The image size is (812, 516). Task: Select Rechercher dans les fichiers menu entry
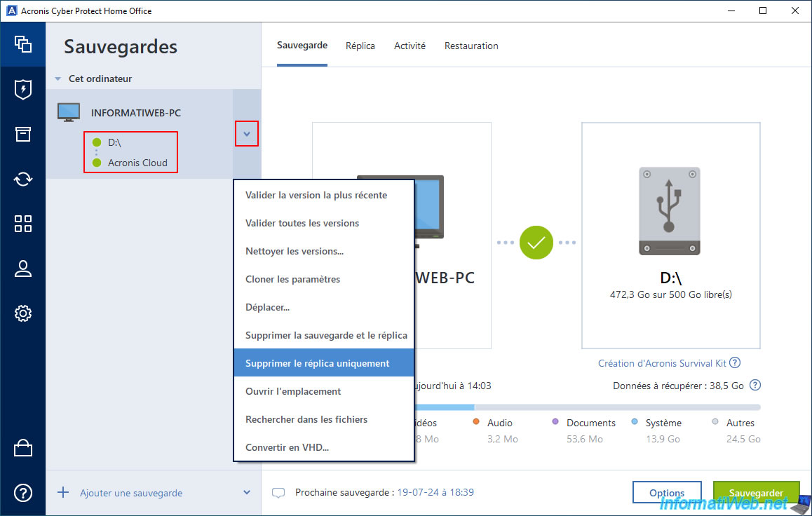[324, 419]
